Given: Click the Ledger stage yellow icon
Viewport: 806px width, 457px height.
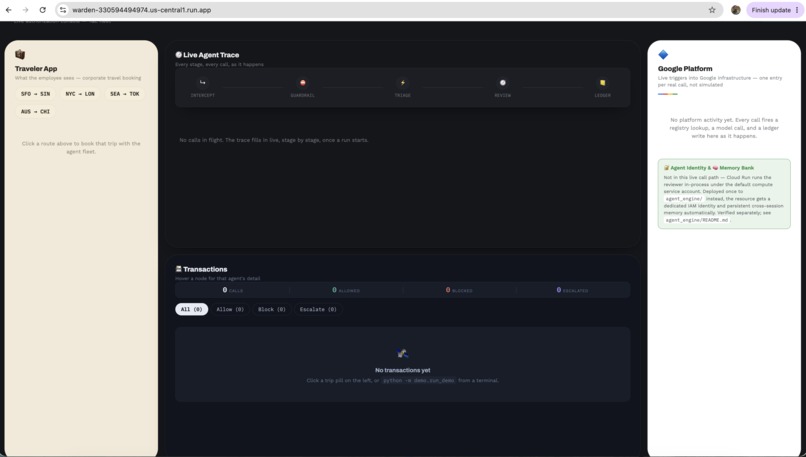Looking at the screenshot, I should coord(602,82).
